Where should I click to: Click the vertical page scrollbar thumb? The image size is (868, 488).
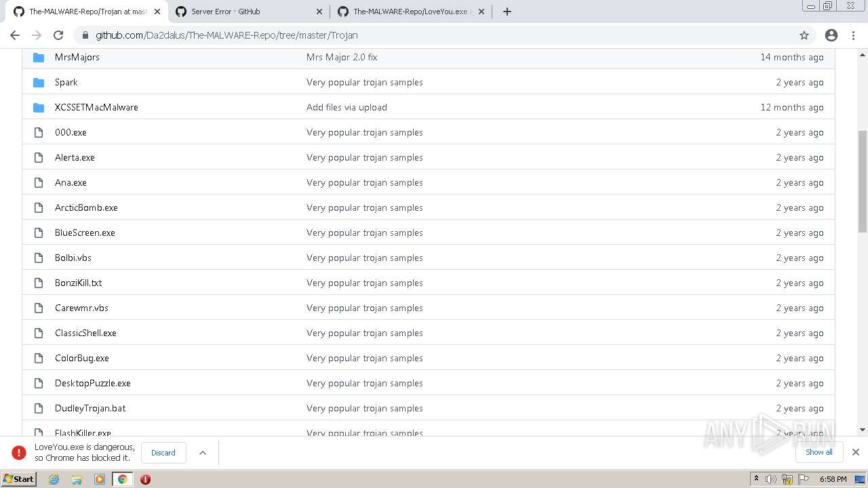pos(863,181)
